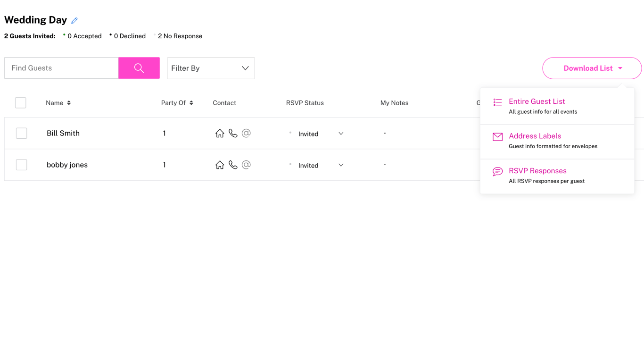The height and width of the screenshot is (352, 644).
Task: Open the Filter By dropdown
Action: [x=211, y=68]
